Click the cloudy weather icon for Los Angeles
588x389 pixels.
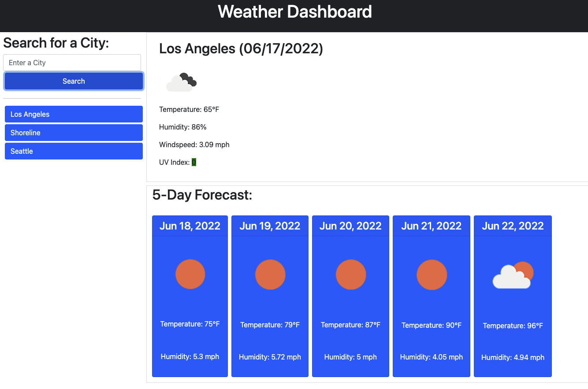pyautogui.click(x=181, y=82)
